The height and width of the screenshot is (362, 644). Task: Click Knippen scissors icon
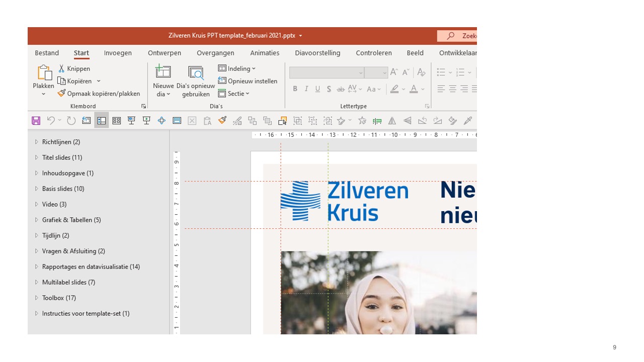(61, 68)
